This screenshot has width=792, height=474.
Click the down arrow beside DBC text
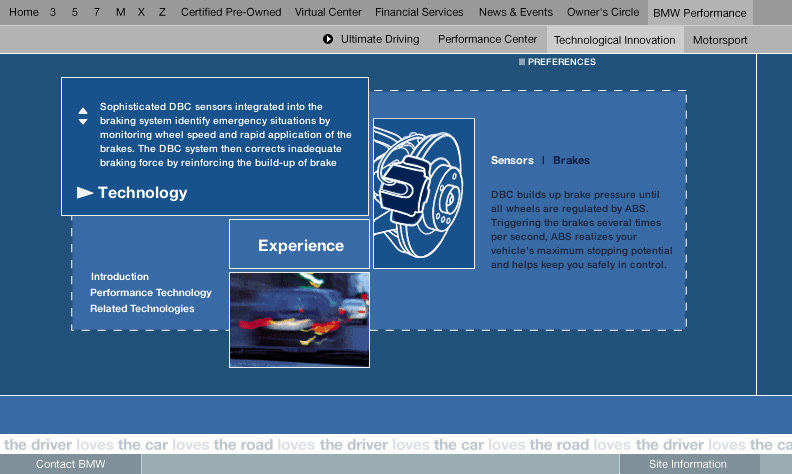[x=83, y=121]
